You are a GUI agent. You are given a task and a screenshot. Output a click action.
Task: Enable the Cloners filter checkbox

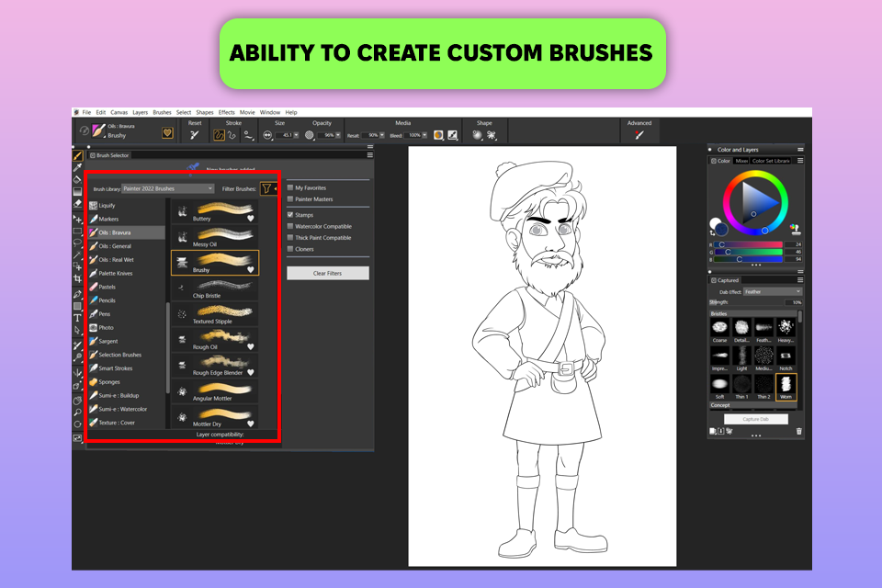click(x=290, y=249)
